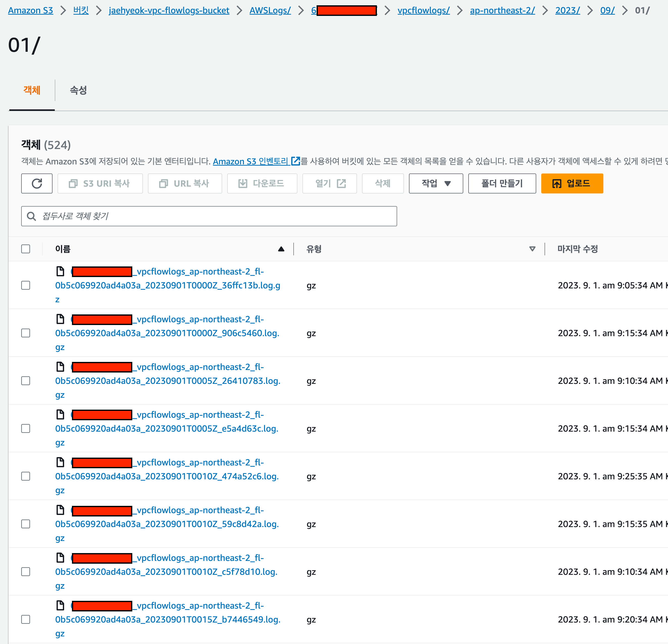Check the box for the 906c5460.log.gz file

pos(25,333)
